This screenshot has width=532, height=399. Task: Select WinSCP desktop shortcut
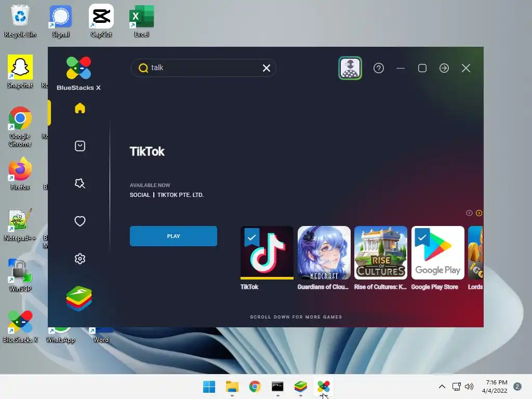point(20,275)
